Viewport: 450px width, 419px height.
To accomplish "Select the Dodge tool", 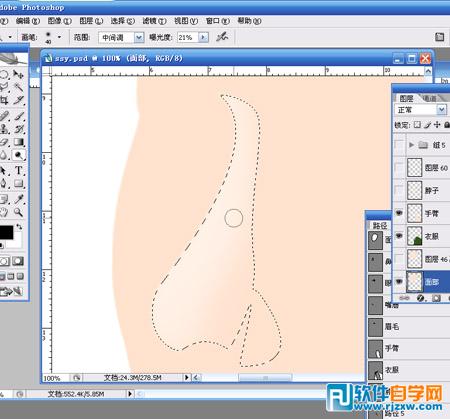I will [19, 155].
